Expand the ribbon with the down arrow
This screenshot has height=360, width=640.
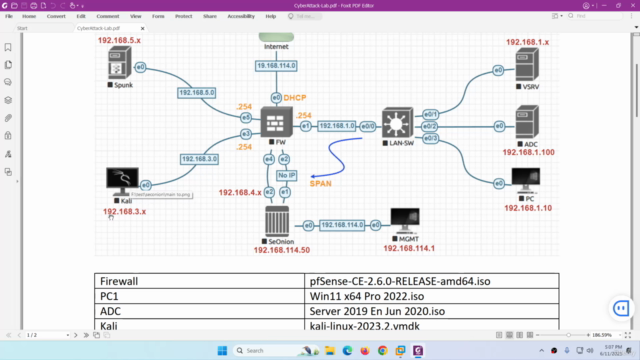click(x=636, y=27)
